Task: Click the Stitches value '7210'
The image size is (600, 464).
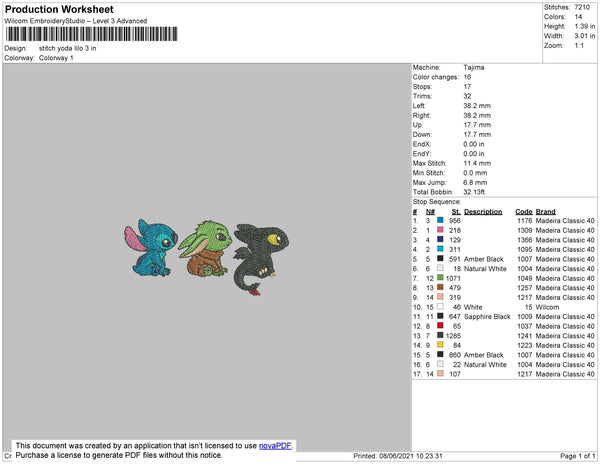Action: 582,7
